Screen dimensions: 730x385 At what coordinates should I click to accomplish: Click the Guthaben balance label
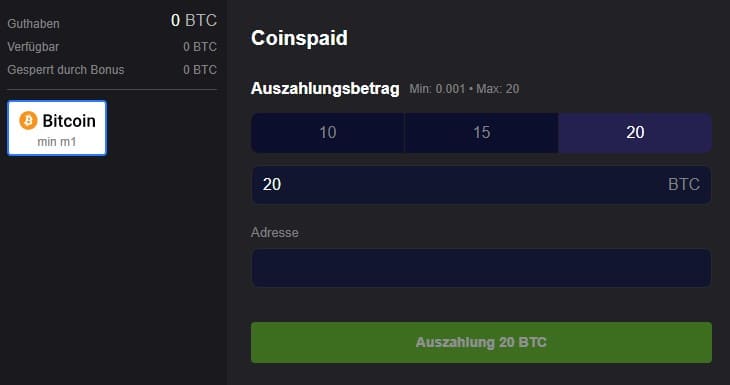pos(34,24)
